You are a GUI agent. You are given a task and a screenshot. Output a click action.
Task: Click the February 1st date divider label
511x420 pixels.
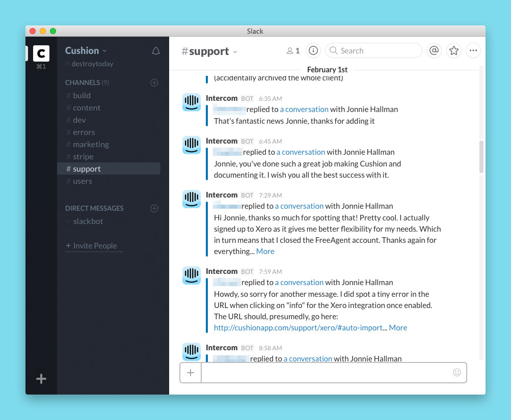327,70
